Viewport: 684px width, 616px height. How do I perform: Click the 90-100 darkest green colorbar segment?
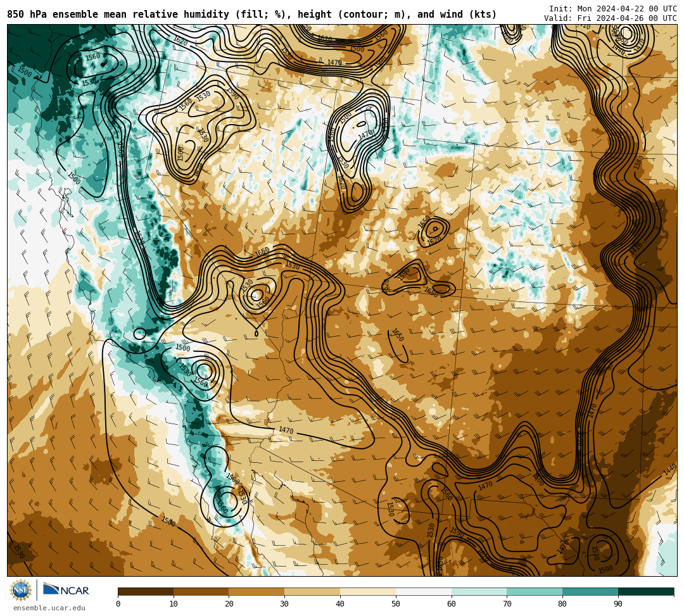[x=646, y=591]
